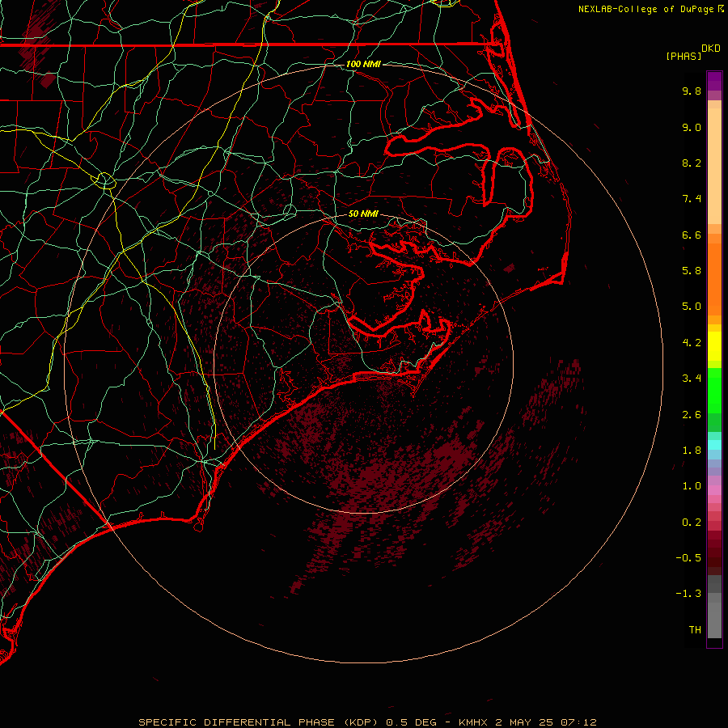Click the 4.2 value on the color scale
This screenshot has width=728, height=728.
click(692, 343)
